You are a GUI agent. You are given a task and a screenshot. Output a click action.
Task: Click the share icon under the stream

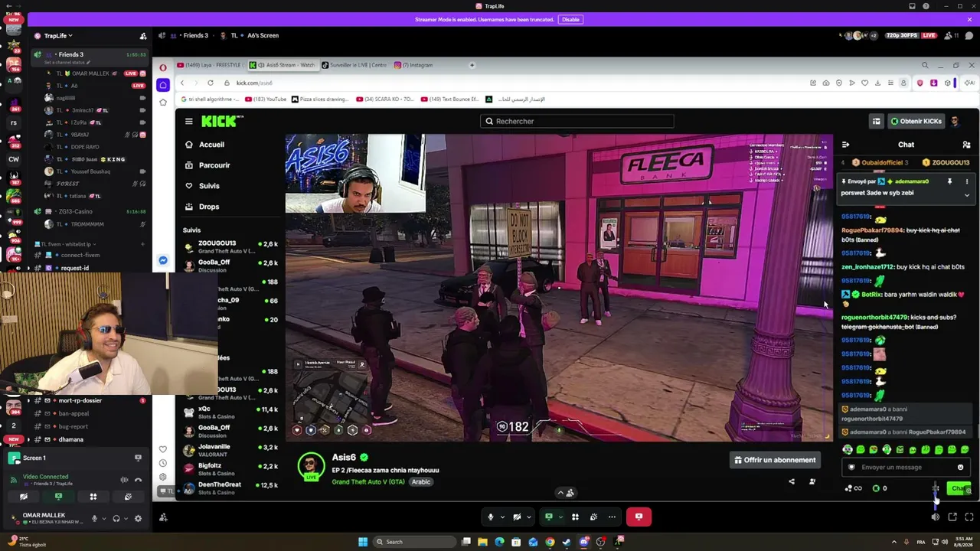(x=792, y=481)
